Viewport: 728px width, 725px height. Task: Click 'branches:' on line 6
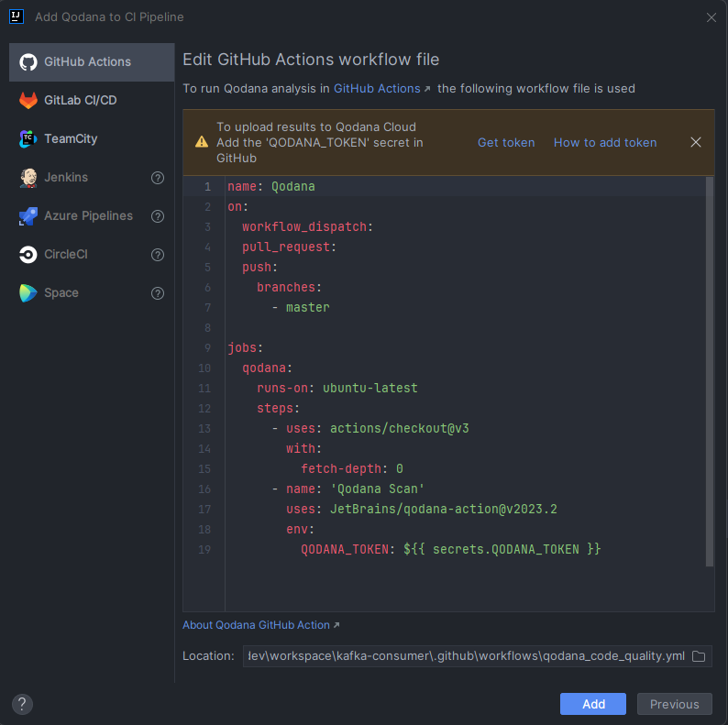point(289,287)
